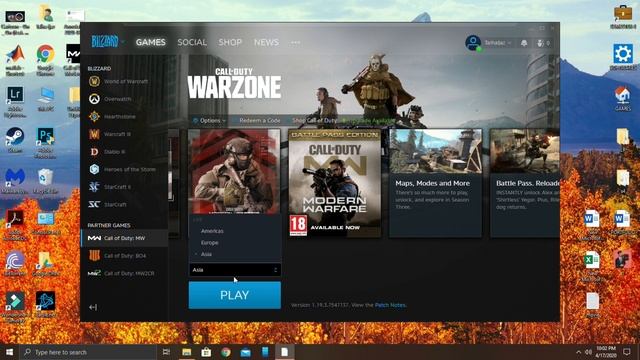Open the notifications bell
Viewport: 640px width, 360px height.
click(524, 43)
